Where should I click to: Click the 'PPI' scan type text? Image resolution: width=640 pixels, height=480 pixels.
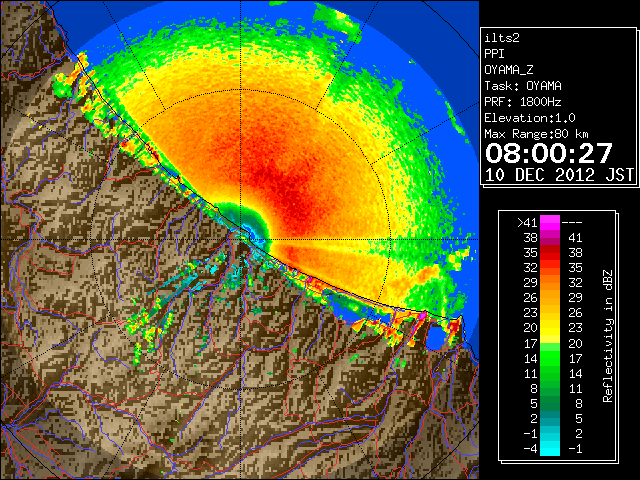click(494, 54)
